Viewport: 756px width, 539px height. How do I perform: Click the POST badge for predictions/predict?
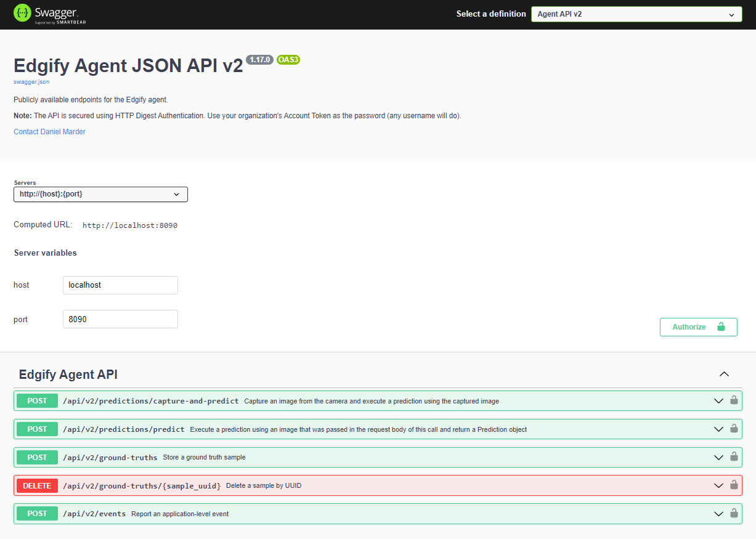click(x=37, y=429)
